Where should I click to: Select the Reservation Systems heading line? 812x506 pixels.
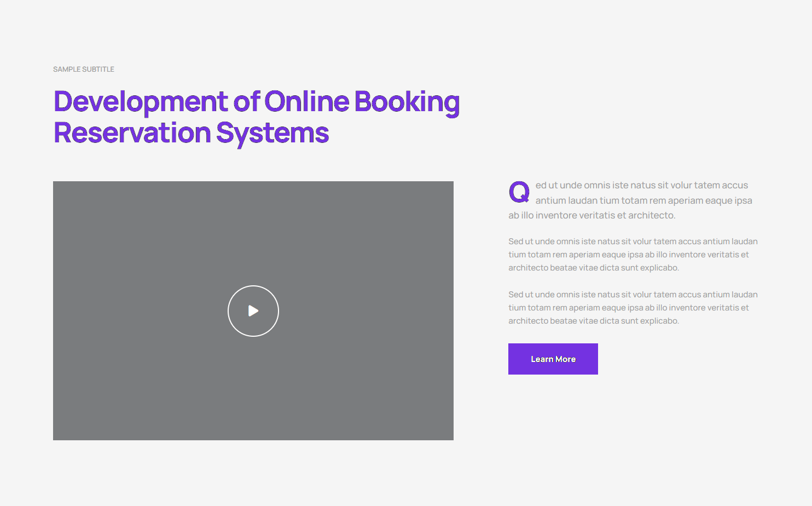click(x=191, y=133)
